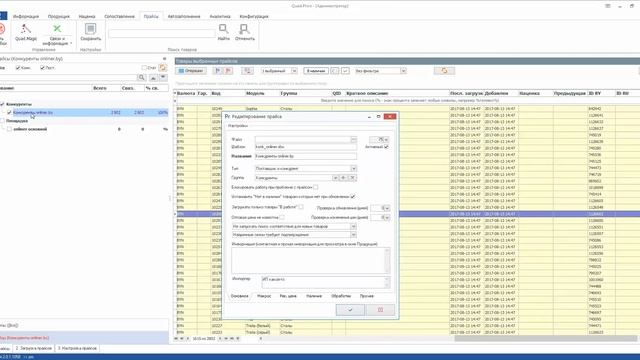Click the file browse ellipsis button in dialog
640x360 pixels.
pos(353,140)
